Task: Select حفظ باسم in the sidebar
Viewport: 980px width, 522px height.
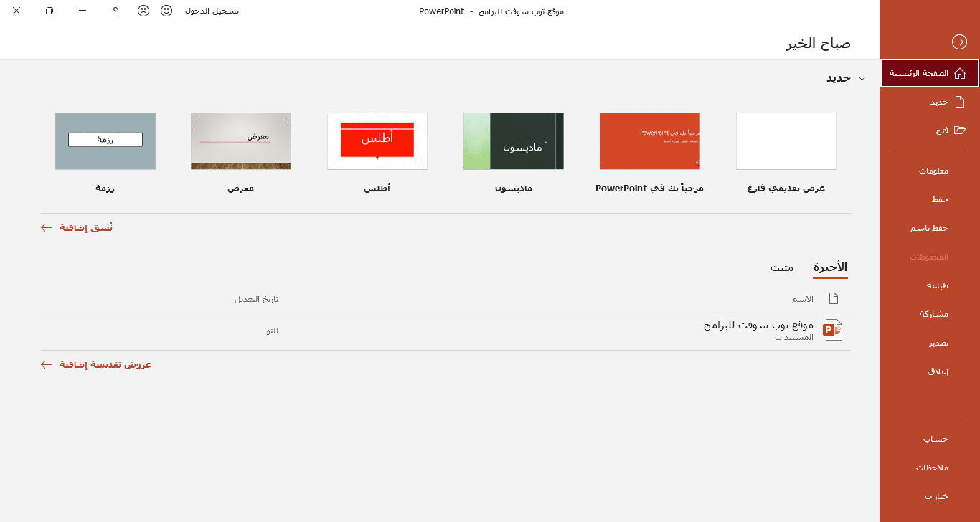Action: pos(930,228)
